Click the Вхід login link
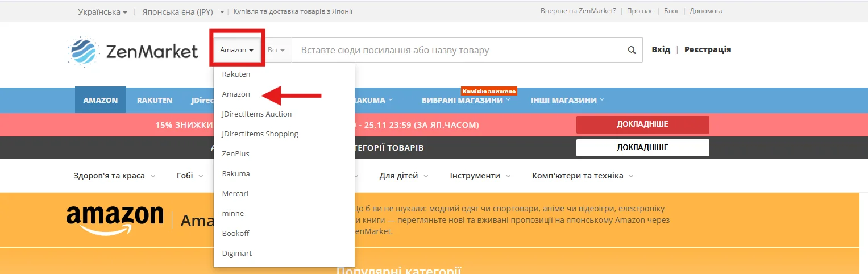The width and height of the screenshot is (868, 274). click(661, 49)
